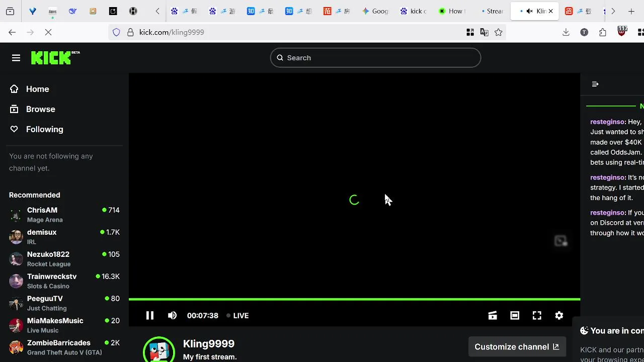Open QR code icon in address bar
This screenshot has width=644, height=362.
(x=470, y=32)
